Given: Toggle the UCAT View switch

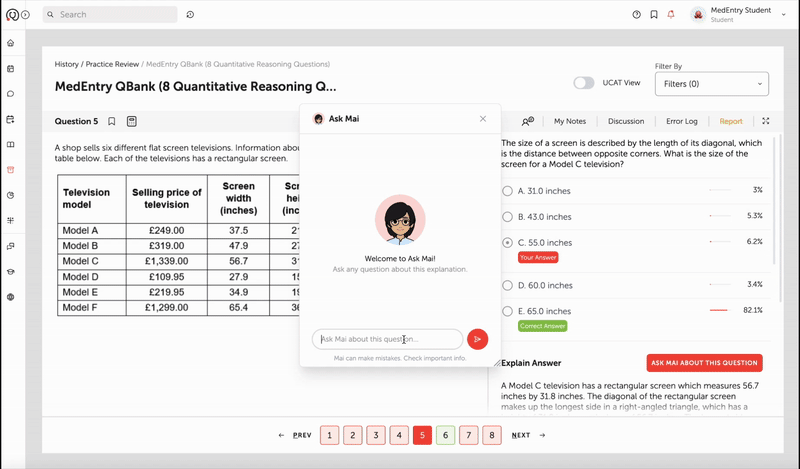Looking at the screenshot, I should (584, 83).
